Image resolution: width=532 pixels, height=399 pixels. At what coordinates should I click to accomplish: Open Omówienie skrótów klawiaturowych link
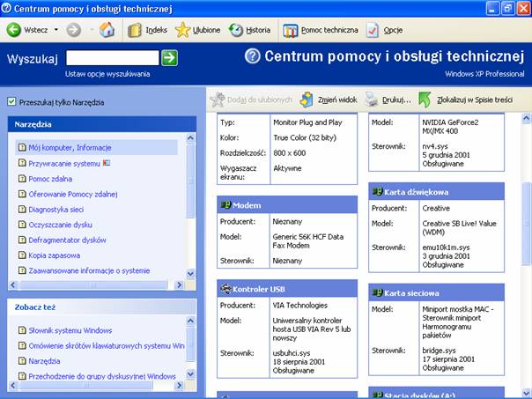(107, 346)
